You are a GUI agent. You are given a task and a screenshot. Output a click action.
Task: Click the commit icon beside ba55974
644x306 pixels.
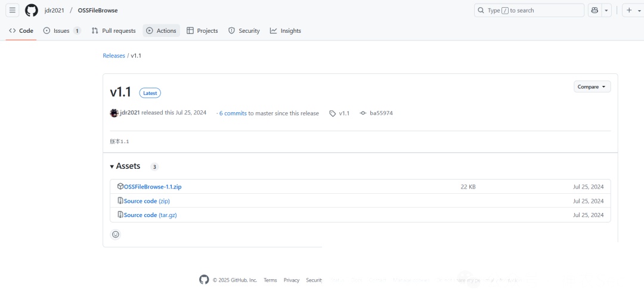coord(363,113)
